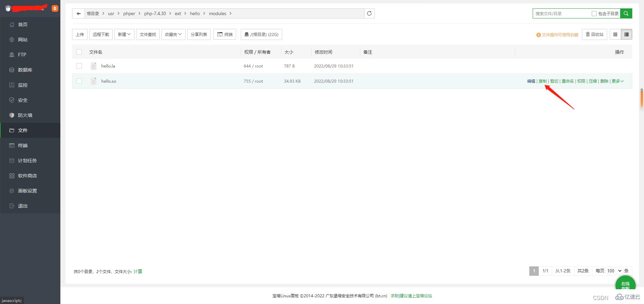This screenshot has height=304, width=644.
Task: Click the notification badge showing 0
Action: [x=55, y=8]
